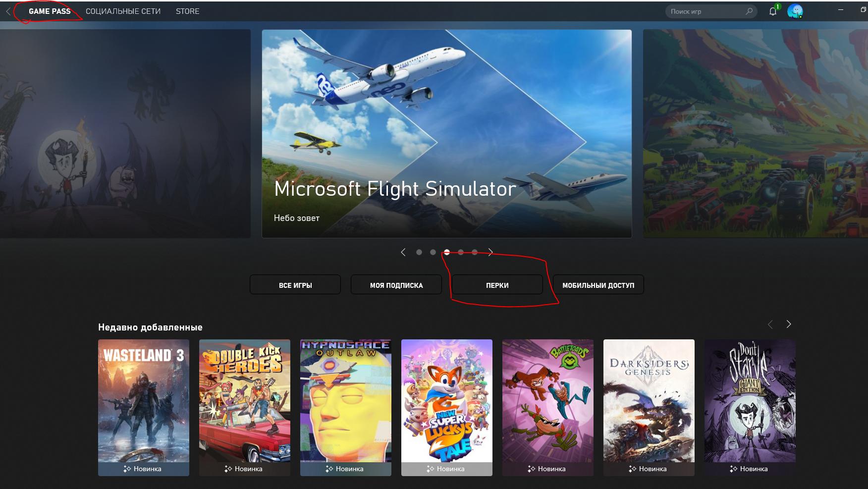Open Wasteland 3 game tile
Screen dimensions: 868x489
[144, 407]
